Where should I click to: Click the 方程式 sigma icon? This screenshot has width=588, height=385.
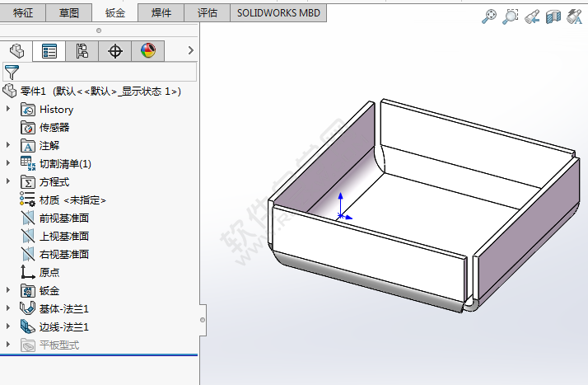tap(28, 182)
